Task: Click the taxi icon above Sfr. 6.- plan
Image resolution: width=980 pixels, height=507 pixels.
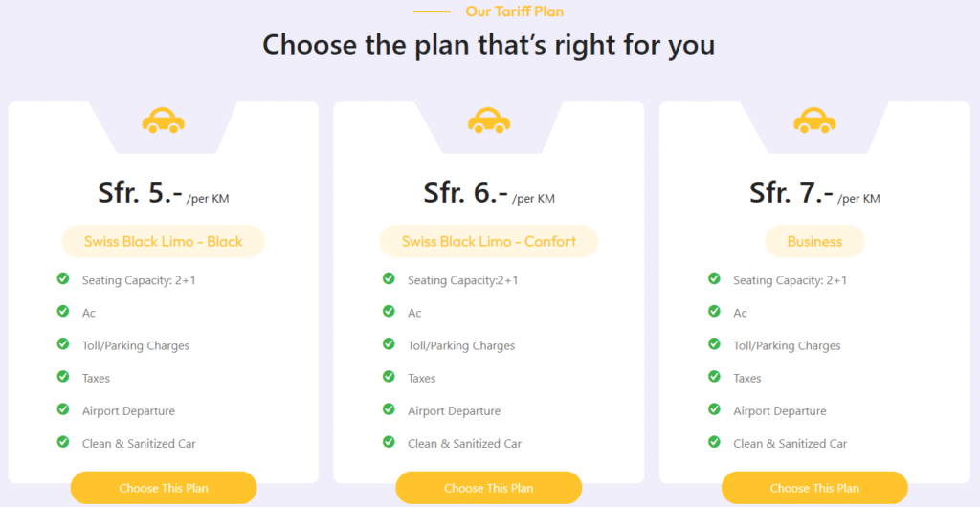Action: pyautogui.click(x=489, y=121)
